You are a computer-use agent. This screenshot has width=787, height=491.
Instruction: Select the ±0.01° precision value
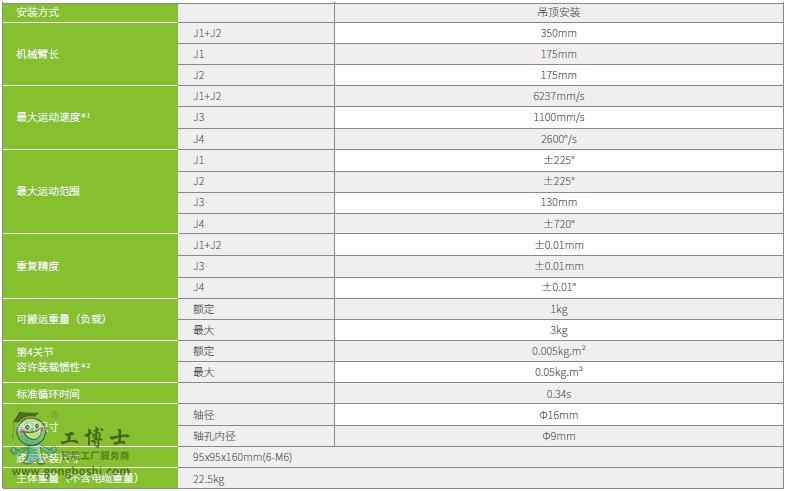pos(558,287)
